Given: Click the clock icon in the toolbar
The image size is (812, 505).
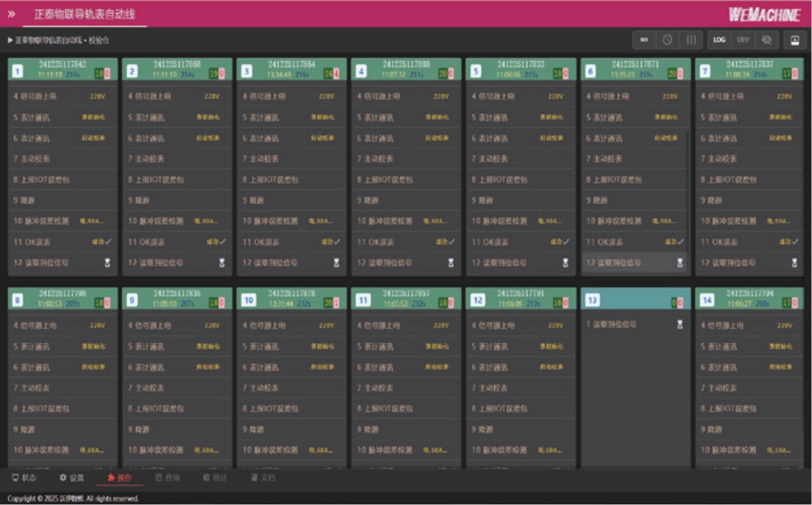Looking at the screenshot, I should coord(667,40).
